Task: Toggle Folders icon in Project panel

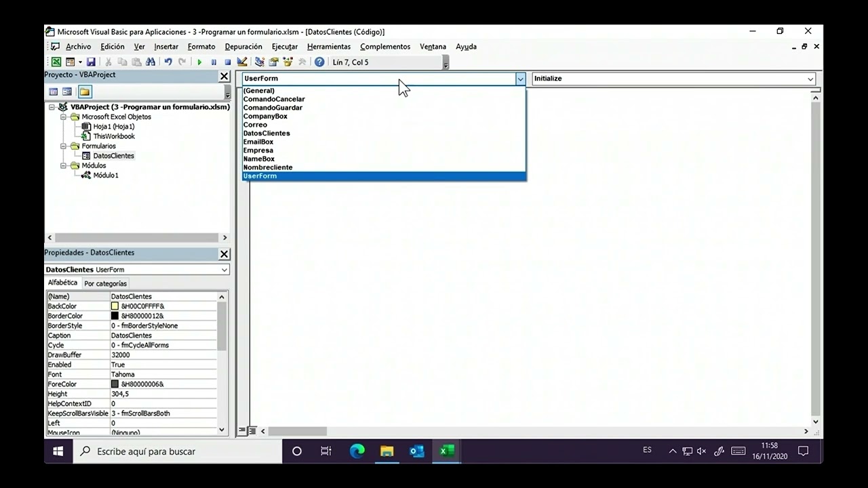Action: [85, 91]
